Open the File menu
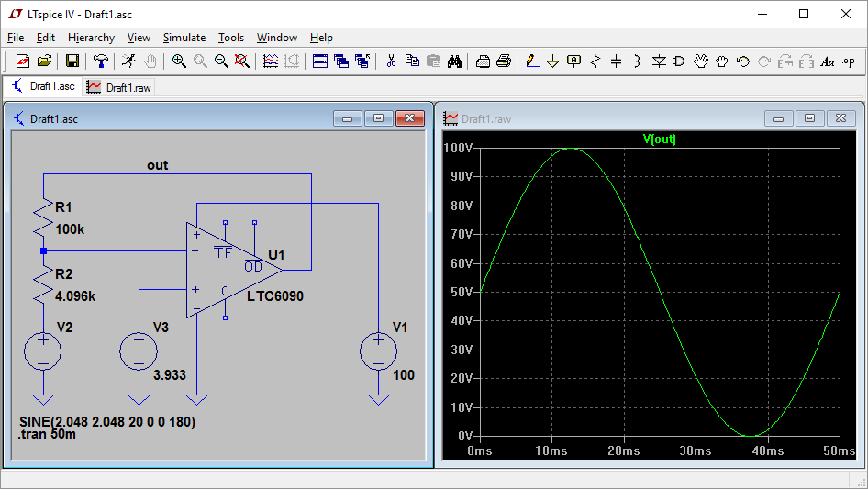 pos(16,38)
